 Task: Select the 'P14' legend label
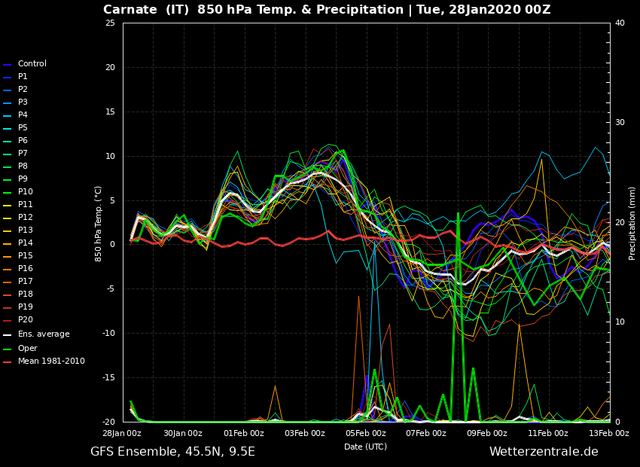25,243
